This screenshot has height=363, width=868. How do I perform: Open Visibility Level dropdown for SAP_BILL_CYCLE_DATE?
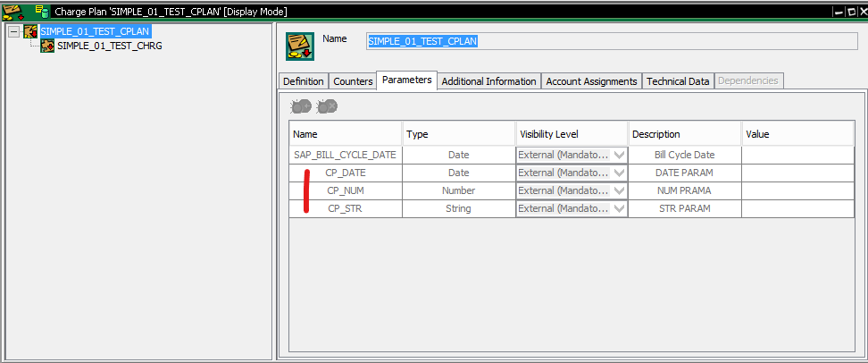tap(619, 155)
